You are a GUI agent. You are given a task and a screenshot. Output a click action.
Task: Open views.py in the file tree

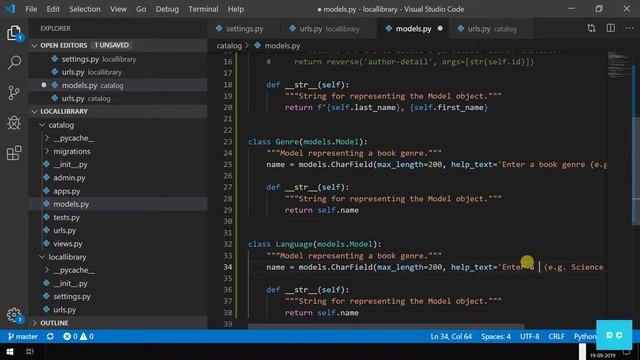point(118,244)
